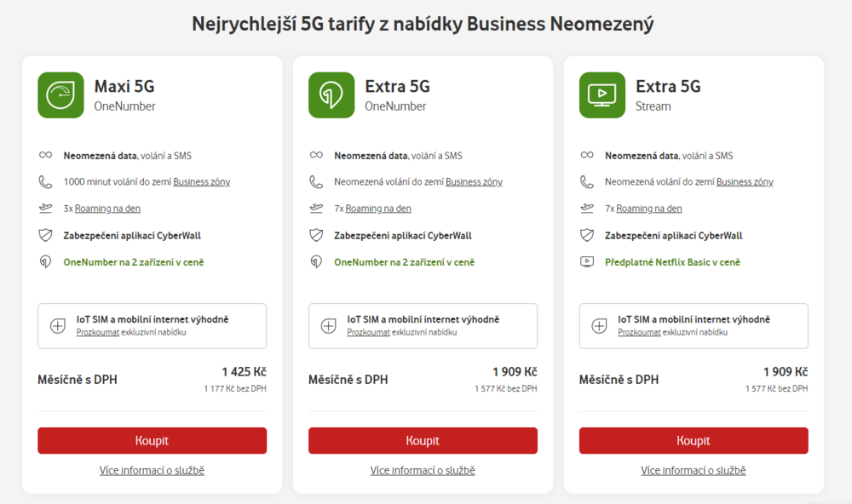Screen dimensions: 852x504
Task: Open Roaming na den link in Extra 5G OneNumber
Action: tap(378, 209)
